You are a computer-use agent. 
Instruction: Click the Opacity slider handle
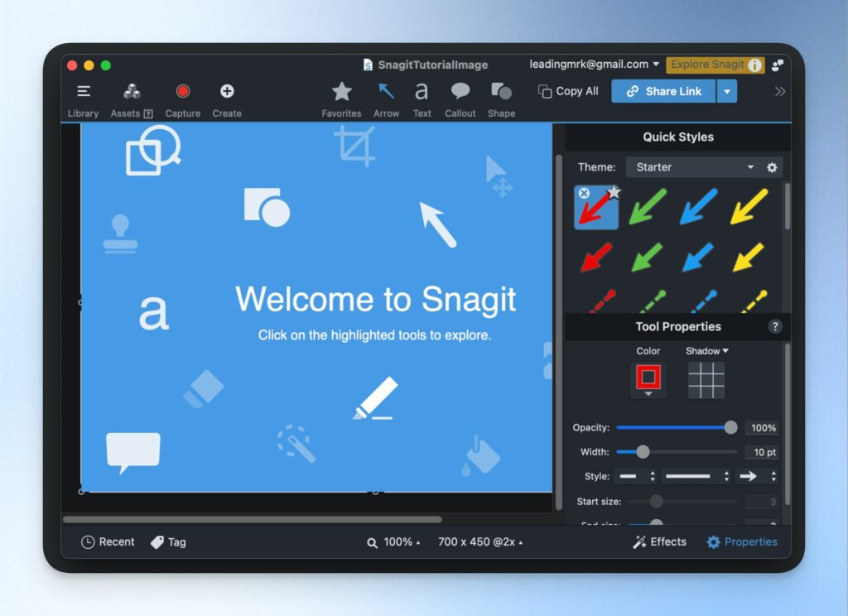pyautogui.click(x=730, y=428)
